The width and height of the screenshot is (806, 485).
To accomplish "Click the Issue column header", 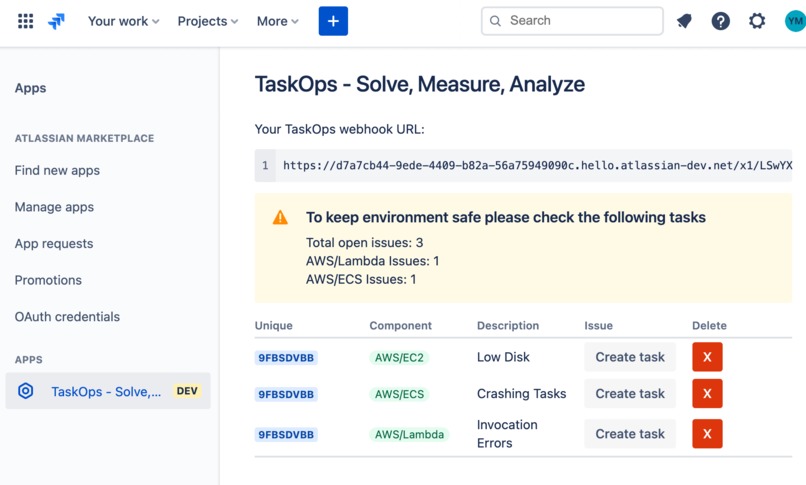I will pos(598,325).
